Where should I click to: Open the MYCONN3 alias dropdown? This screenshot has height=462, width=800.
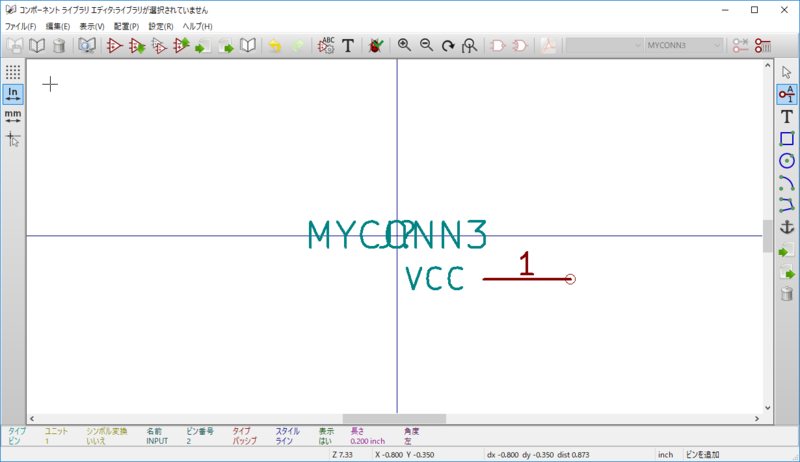(x=684, y=45)
